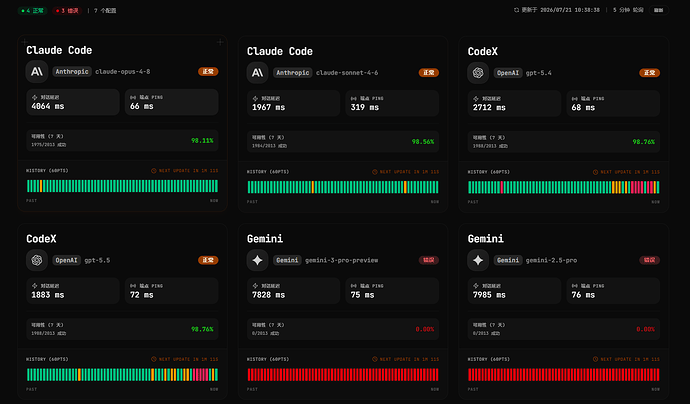Select the green normal status filter badge
Screen dimensions: 690x404
click(x=33, y=11)
